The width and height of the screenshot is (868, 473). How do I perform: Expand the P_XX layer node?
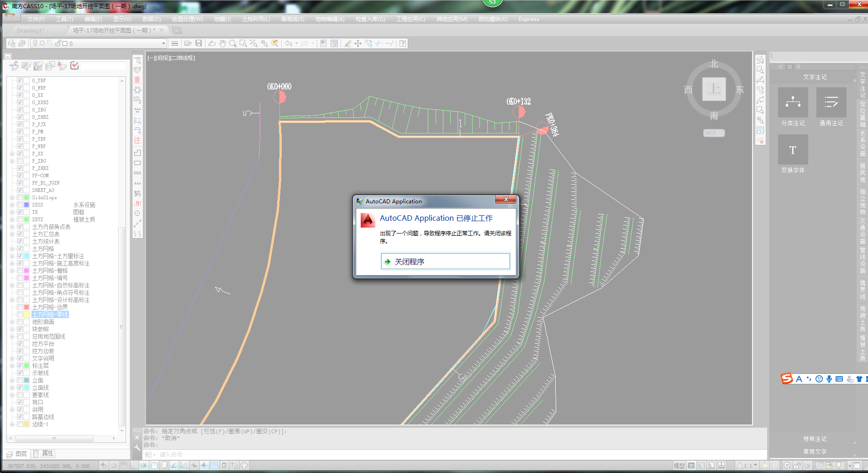click(12, 154)
